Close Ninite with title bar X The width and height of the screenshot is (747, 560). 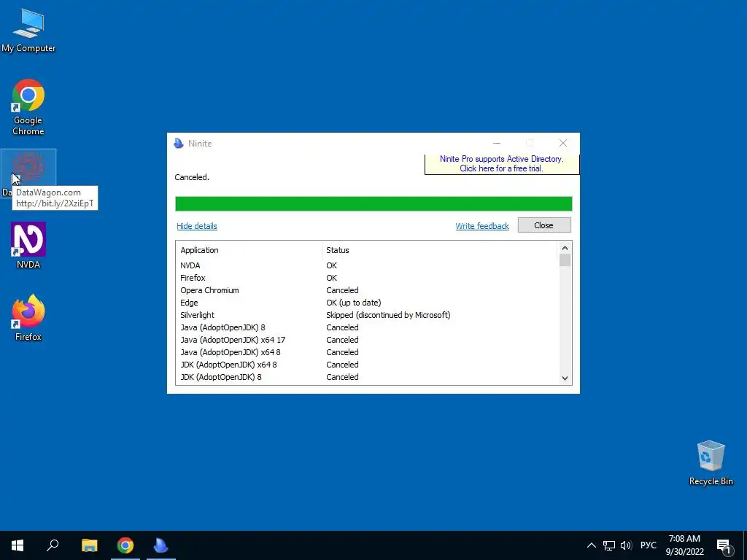point(562,143)
